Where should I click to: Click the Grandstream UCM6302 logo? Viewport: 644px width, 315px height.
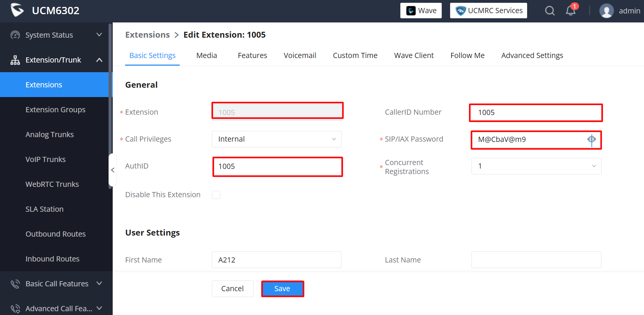[17, 10]
